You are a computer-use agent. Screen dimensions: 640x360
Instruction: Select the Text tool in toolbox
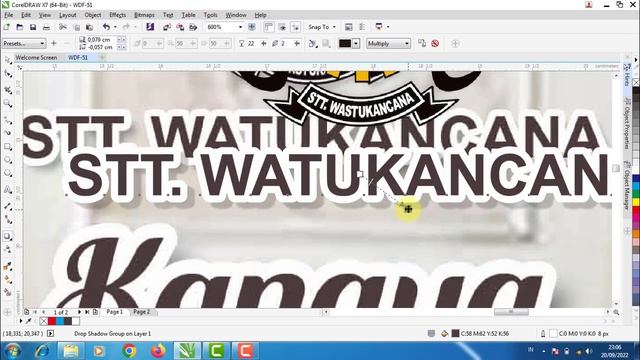[7, 189]
